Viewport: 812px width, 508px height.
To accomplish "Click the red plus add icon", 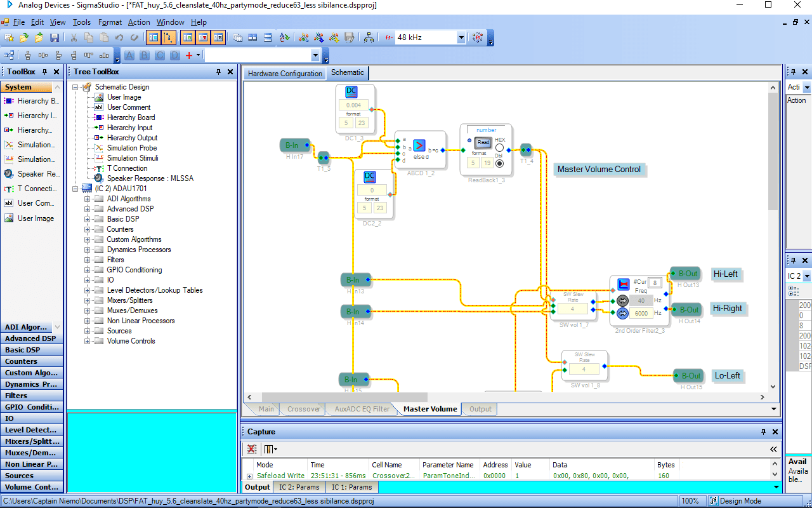I will click(188, 55).
